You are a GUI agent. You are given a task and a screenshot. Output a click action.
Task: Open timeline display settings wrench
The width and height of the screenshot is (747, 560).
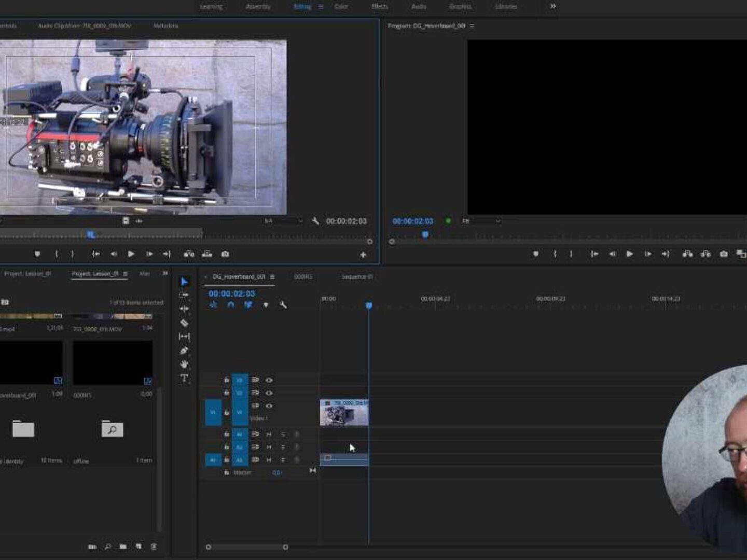tap(283, 305)
